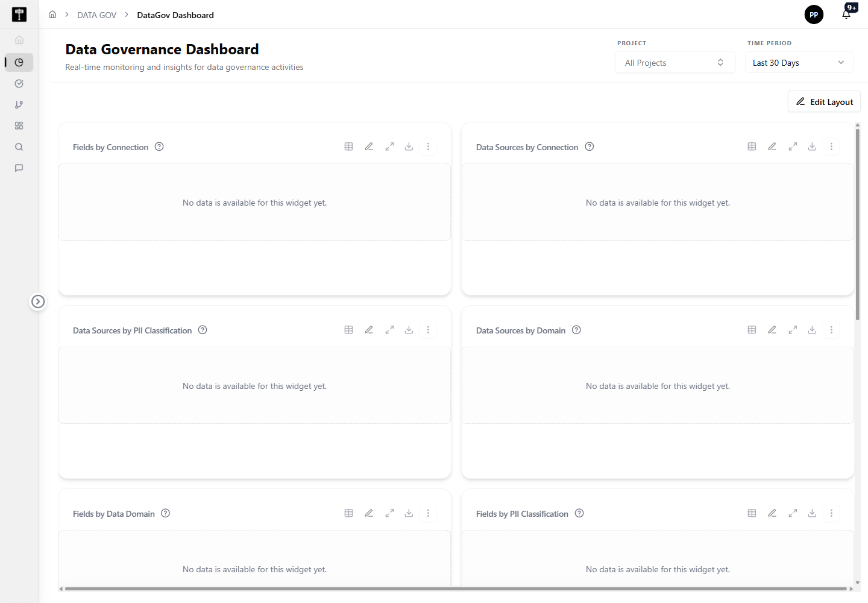Show help for Fields by PII Classification
868x603 pixels.
tap(579, 513)
